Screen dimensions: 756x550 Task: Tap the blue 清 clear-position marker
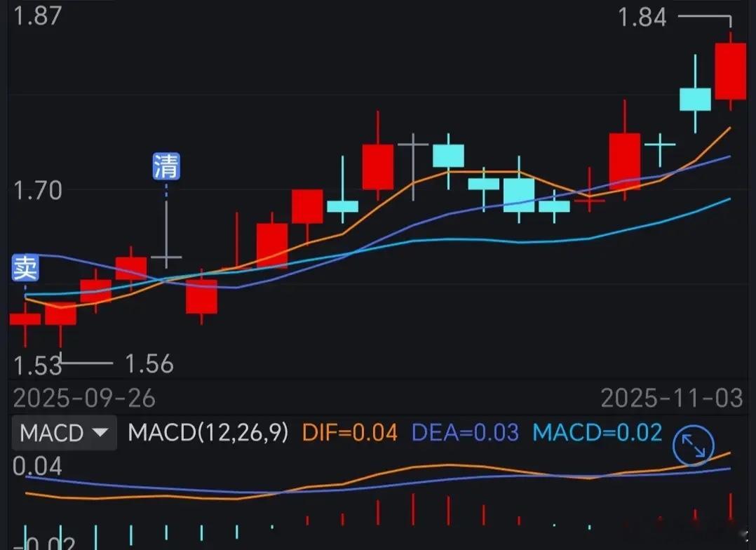click(166, 166)
